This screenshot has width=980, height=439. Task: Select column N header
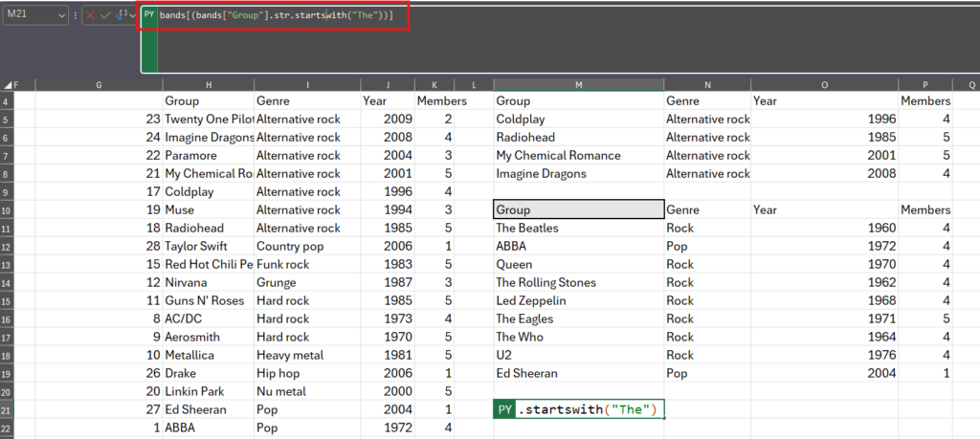707,84
